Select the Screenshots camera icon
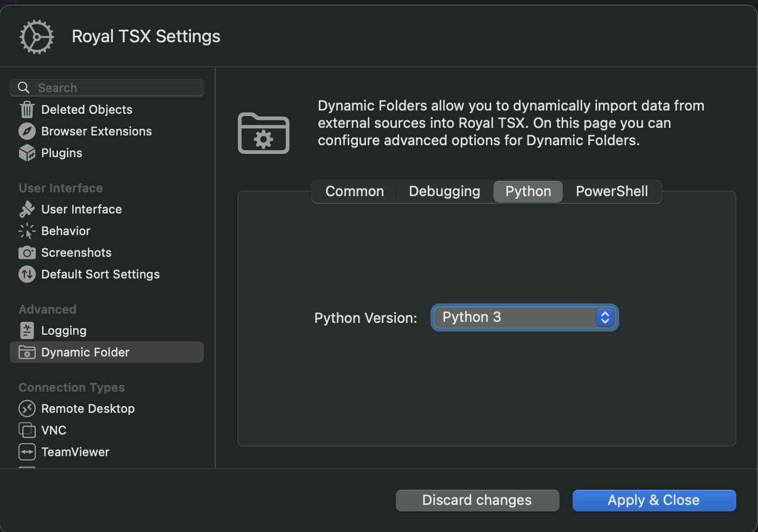 [27, 253]
